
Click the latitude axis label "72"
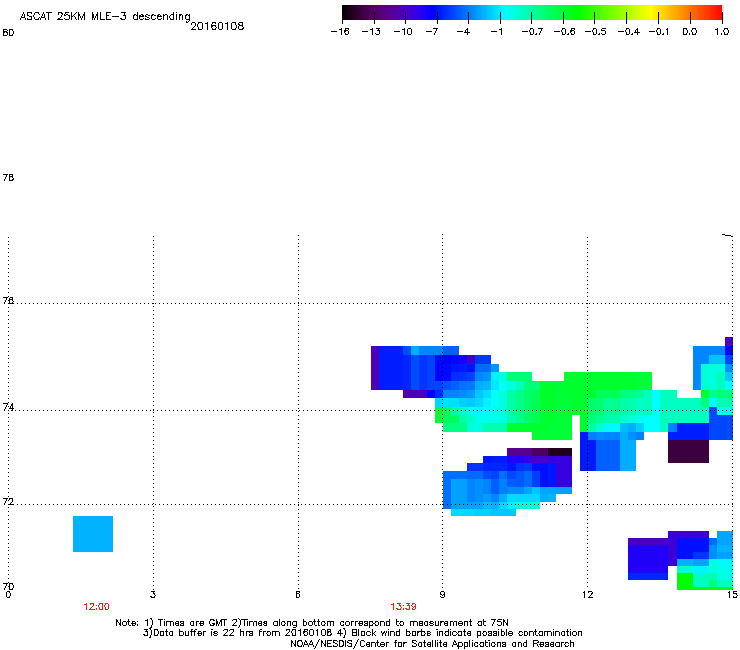click(8, 501)
